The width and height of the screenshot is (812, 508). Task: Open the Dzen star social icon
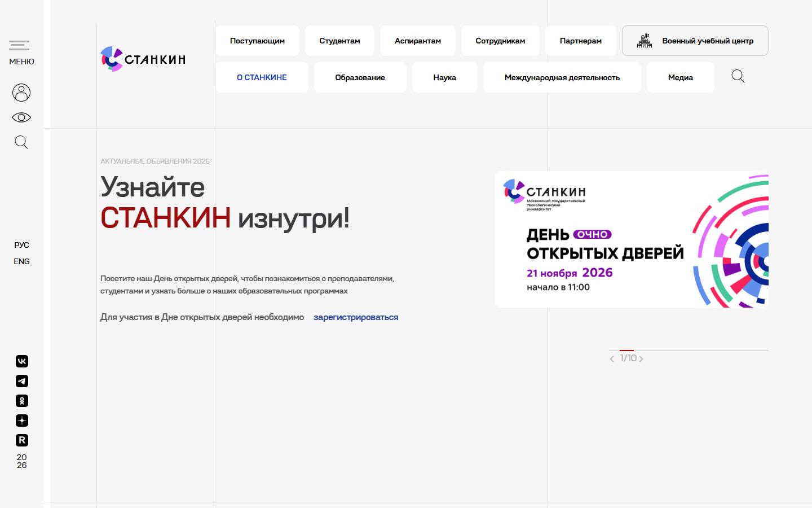(x=22, y=421)
